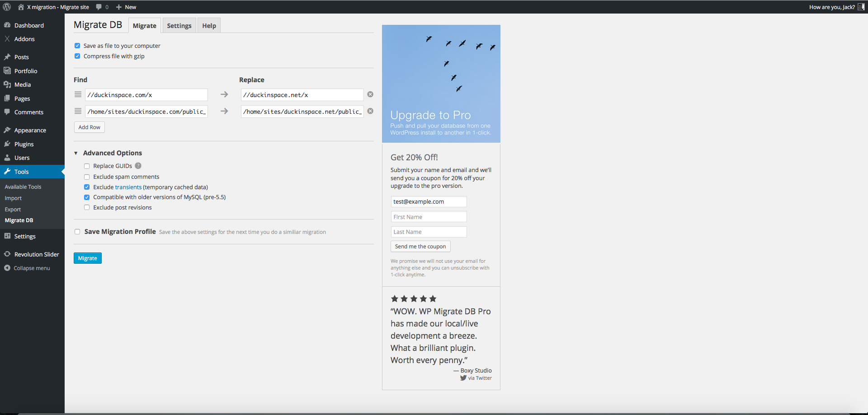The height and width of the screenshot is (415, 868).
Task: Click the Replace GUIDs help question icon
Action: (138, 166)
